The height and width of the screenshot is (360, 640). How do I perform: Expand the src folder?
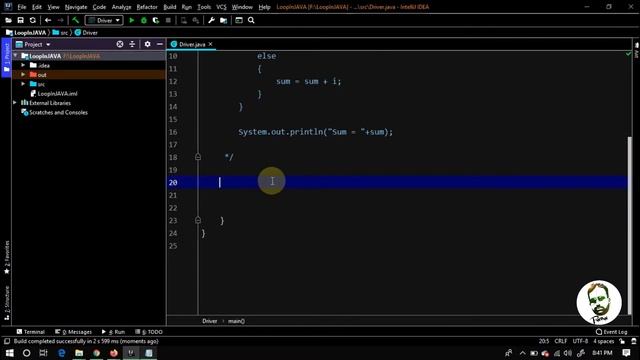(23, 84)
